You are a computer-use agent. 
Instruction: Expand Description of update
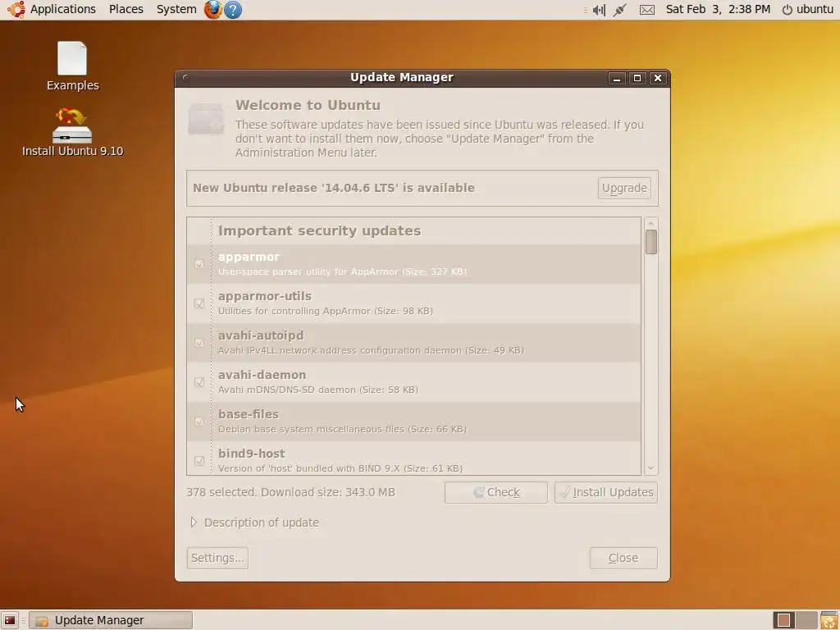pyautogui.click(x=194, y=523)
